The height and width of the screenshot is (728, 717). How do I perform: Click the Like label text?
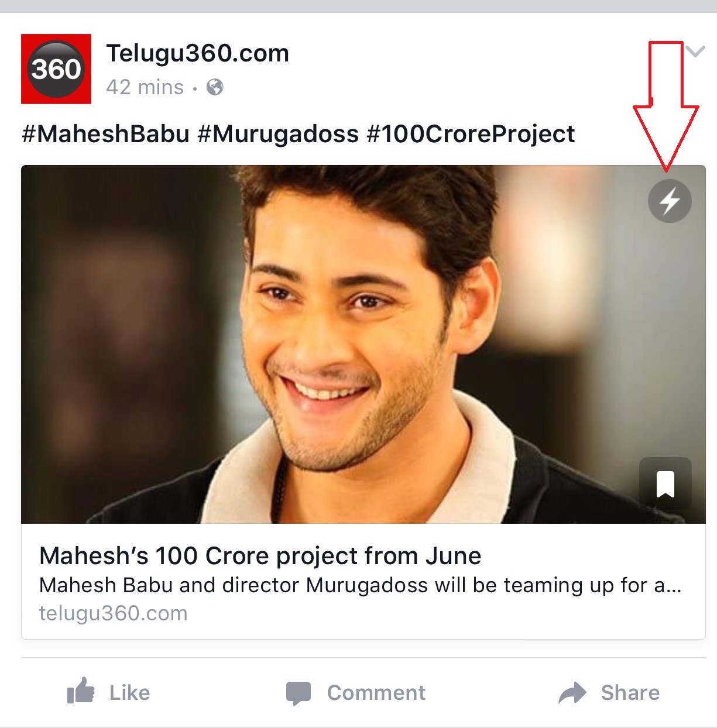130,693
